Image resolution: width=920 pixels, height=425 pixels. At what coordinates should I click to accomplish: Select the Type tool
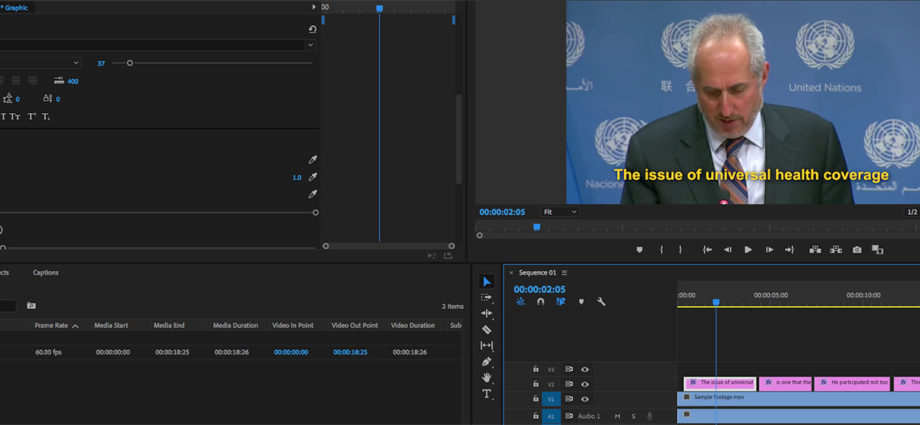[486, 394]
